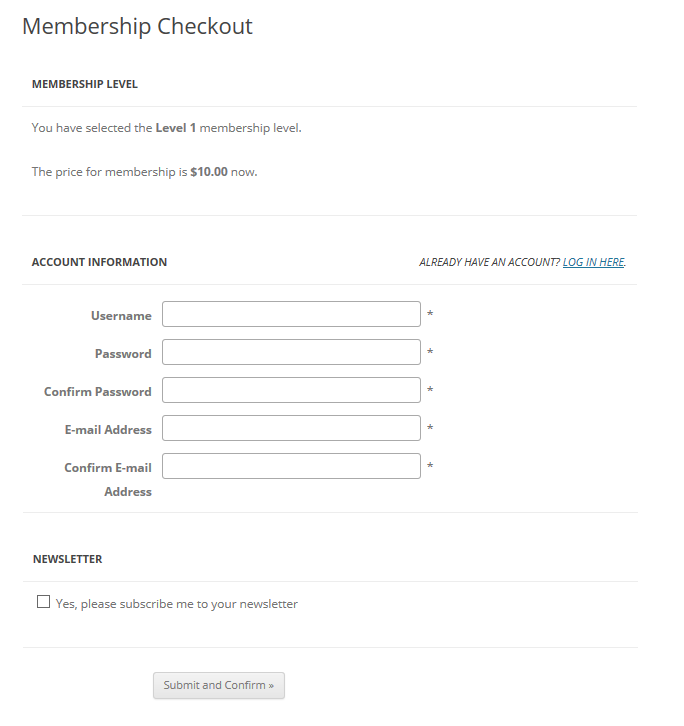Click the required asterisk beside Username
The image size is (684, 726).
point(430,314)
